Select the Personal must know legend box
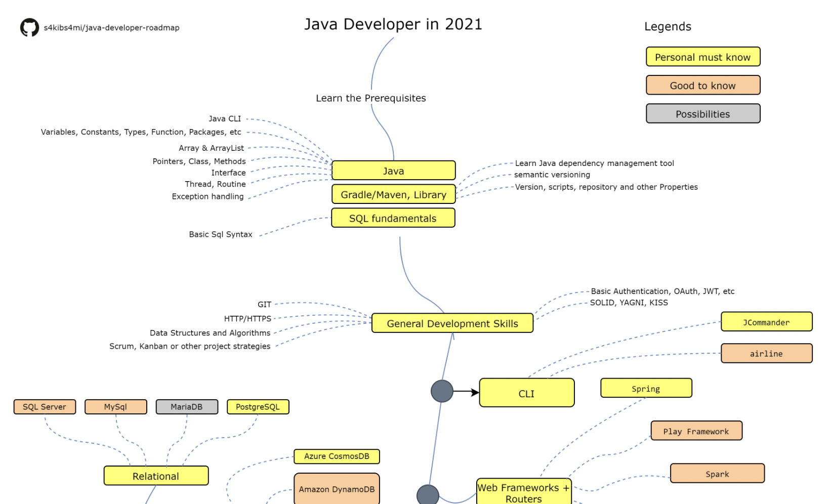The width and height of the screenshot is (831, 504). click(x=703, y=57)
